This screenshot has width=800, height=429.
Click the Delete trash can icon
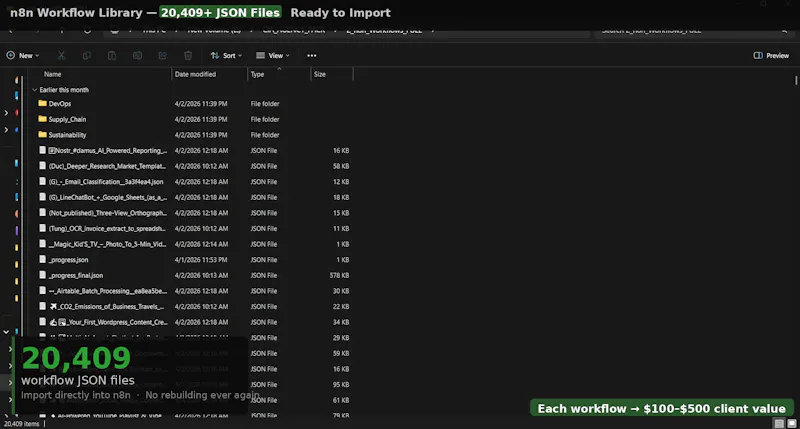click(188, 56)
